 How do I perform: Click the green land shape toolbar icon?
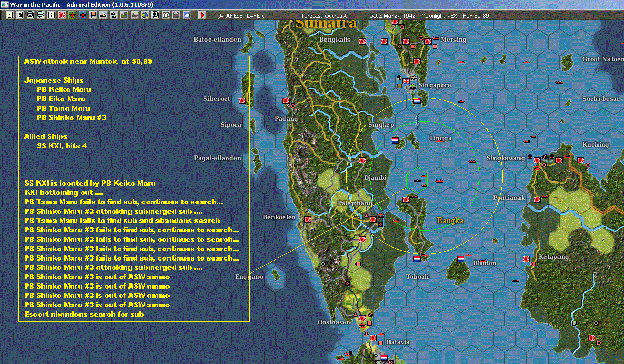(x=124, y=15)
